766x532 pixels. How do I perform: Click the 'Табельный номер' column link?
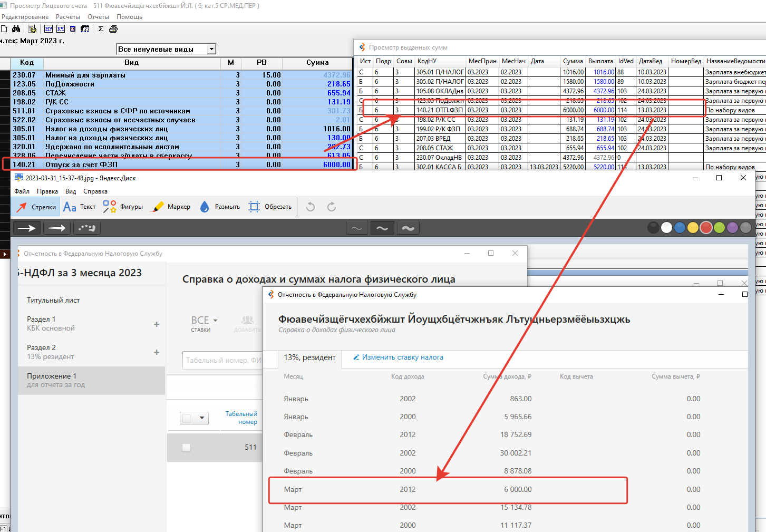coord(241,418)
